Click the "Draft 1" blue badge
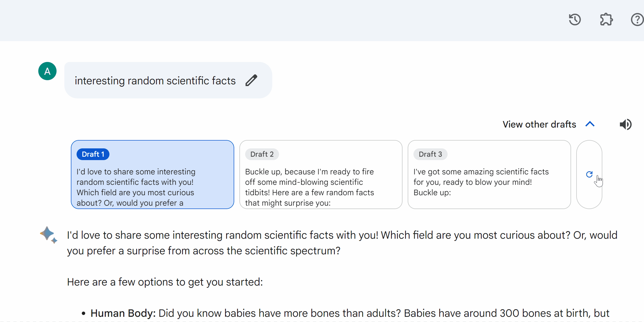Screen dimensions: 644x322 93,154
